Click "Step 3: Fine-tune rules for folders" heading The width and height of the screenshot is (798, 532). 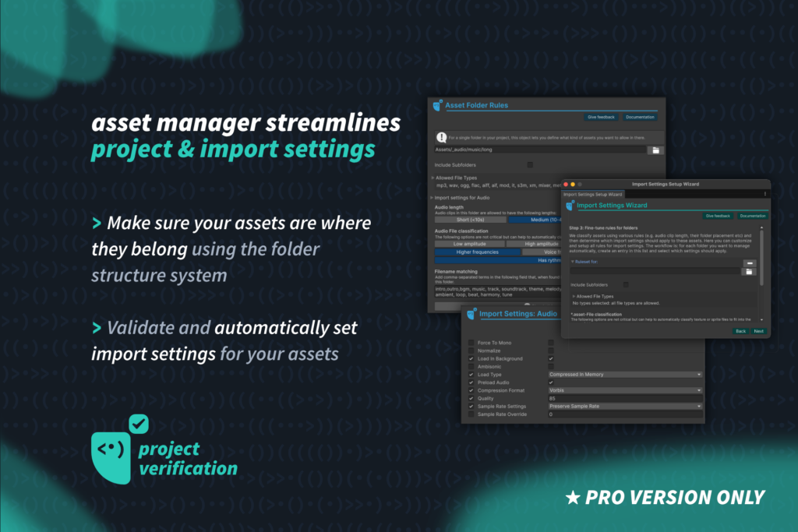pyautogui.click(x=603, y=228)
